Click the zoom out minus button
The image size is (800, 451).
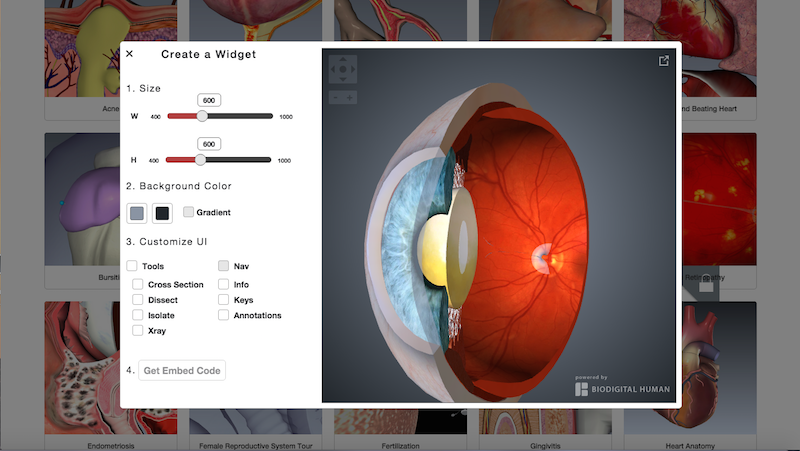tap(335, 97)
